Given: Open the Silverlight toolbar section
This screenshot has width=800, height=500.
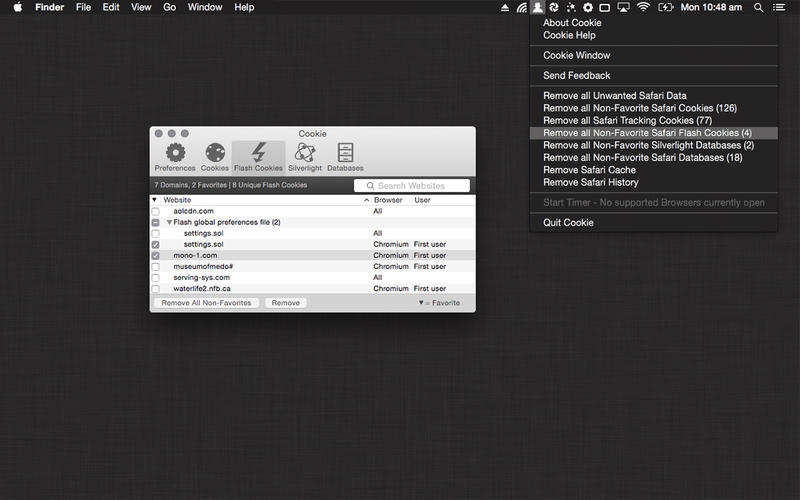Looking at the screenshot, I should pyautogui.click(x=305, y=157).
